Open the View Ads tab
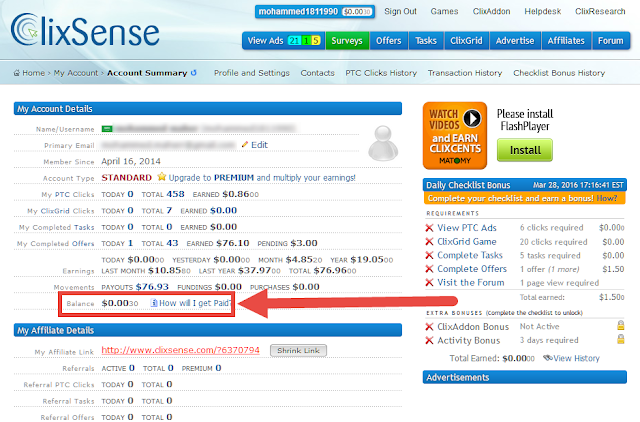The height and width of the screenshot is (422, 640). click(x=284, y=41)
